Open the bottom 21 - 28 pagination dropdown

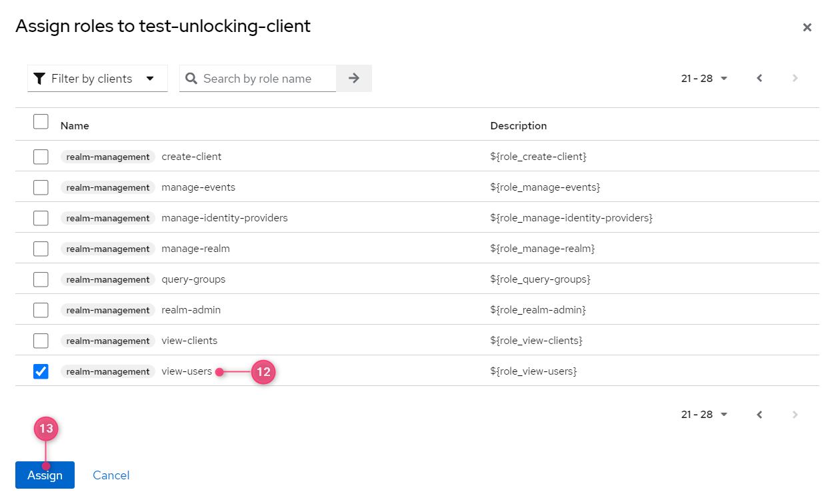click(704, 415)
